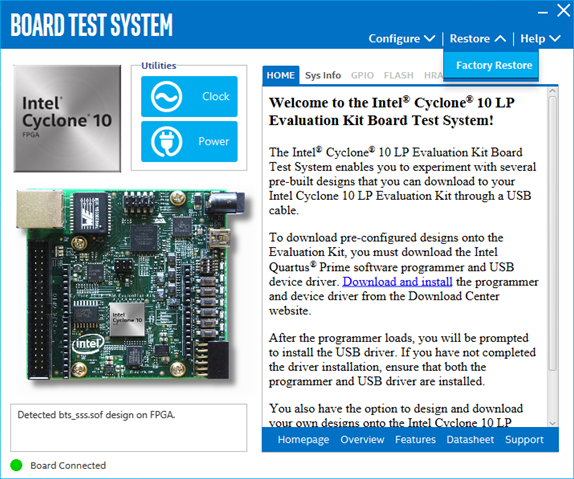Open the Clock utility

[x=189, y=96]
